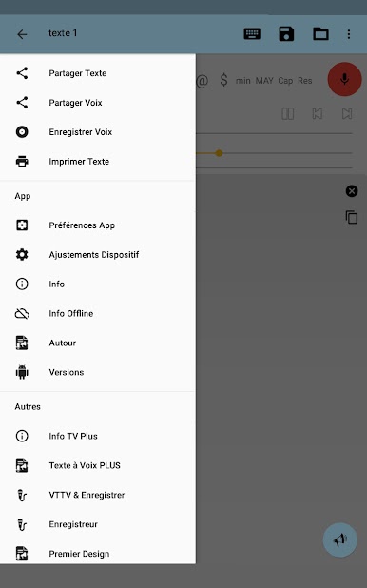367x588 pixels.
Task: Click the save floppy disk icon
Action: (286, 34)
